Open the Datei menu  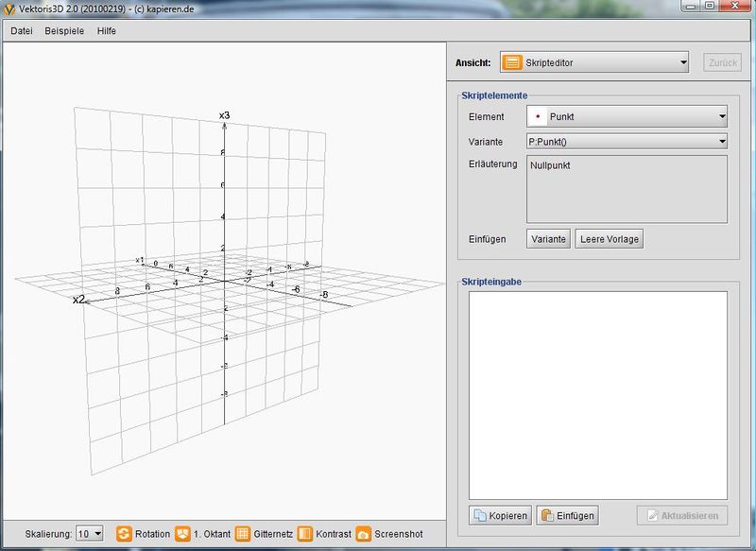tap(22, 30)
